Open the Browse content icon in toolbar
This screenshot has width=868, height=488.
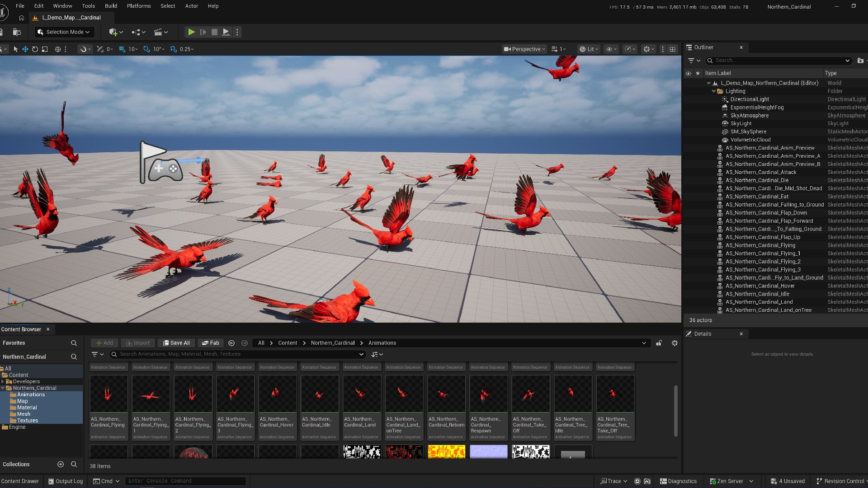pos(17,32)
